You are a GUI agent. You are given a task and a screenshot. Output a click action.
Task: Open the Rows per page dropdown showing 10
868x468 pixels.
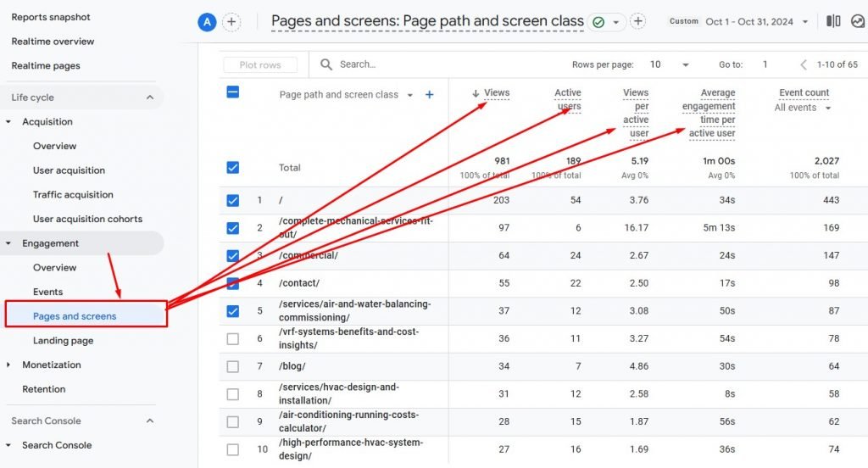670,64
